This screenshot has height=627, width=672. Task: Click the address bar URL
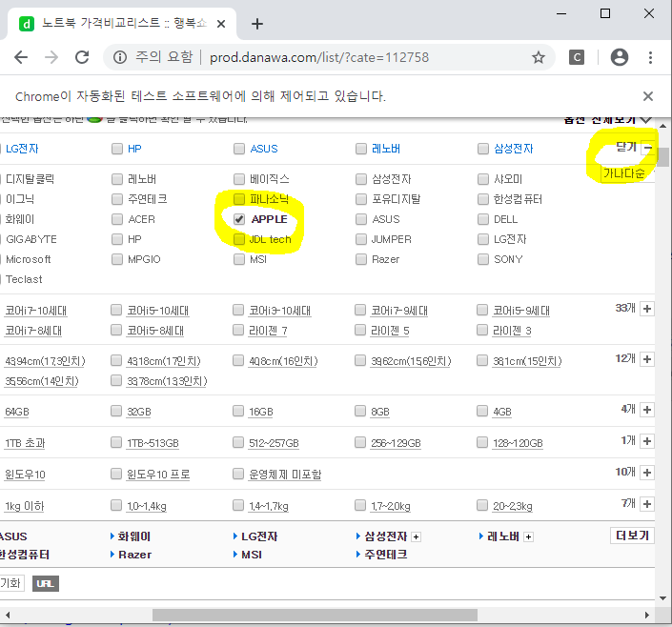click(x=319, y=57)
